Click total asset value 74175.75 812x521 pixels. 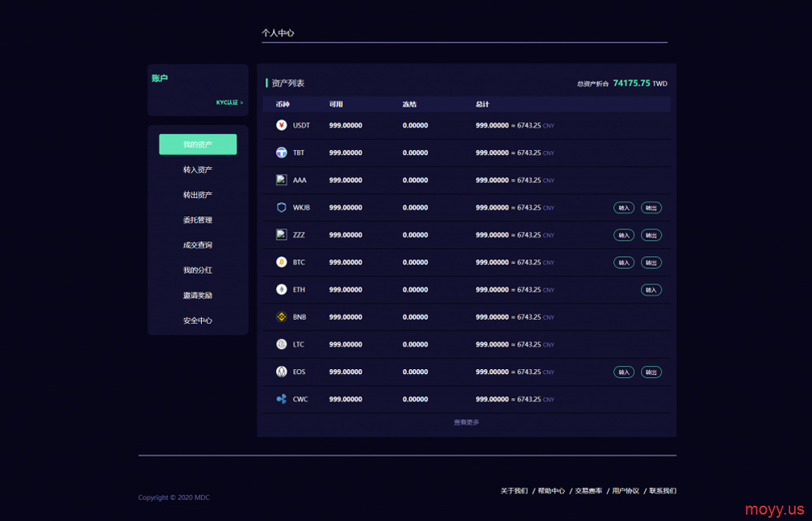tap(631, 83)
